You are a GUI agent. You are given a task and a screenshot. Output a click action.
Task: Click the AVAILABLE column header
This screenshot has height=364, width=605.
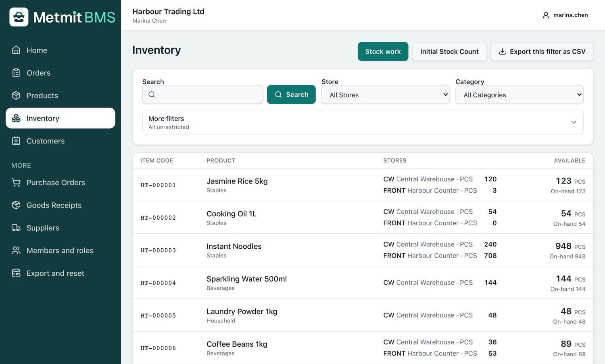pyautogui.click(x=570, y=160)
